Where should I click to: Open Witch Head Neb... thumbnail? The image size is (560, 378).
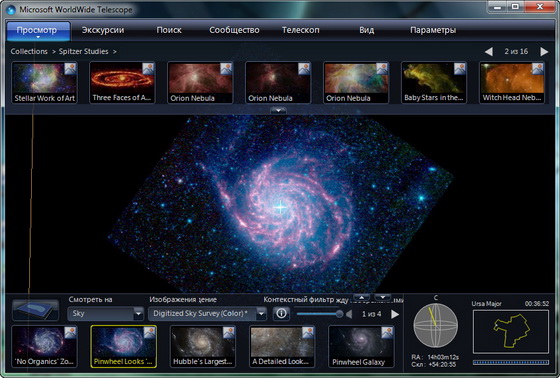coord(512,83)
